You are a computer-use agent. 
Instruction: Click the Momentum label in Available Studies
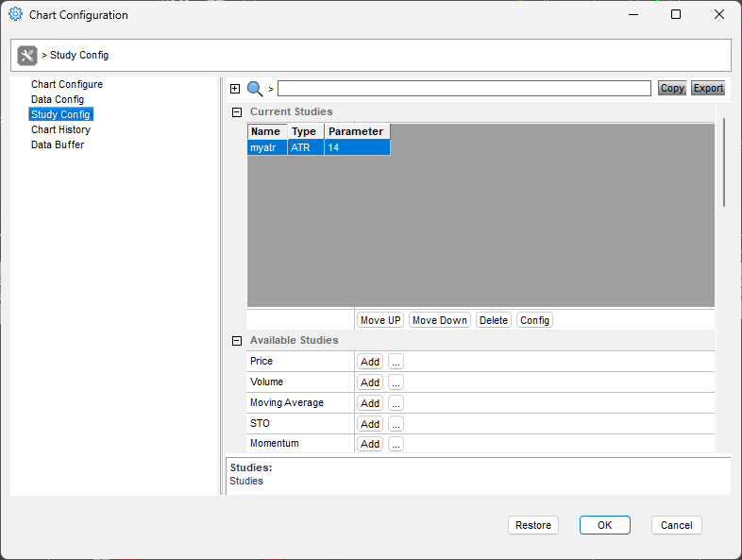(275, 444)
